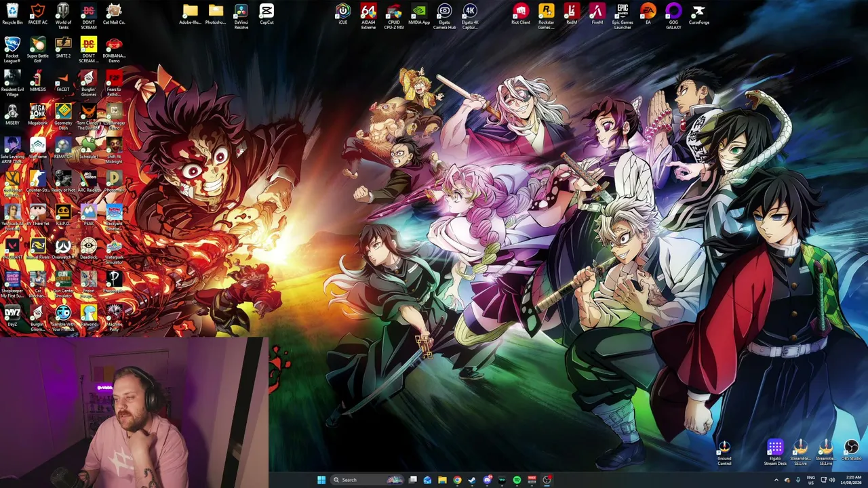Switch to Google Chrome on the taskbar
This screenshot has width=868, height=488.
pos(457,480)
